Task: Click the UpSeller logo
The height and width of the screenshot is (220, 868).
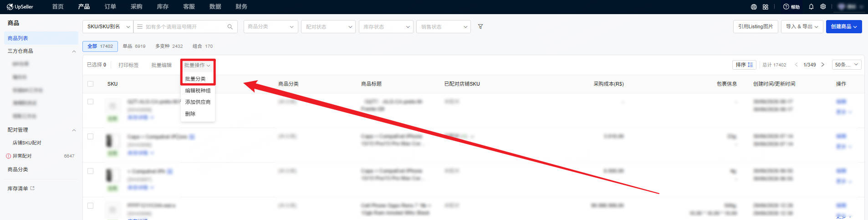Action: click(20, 7)
